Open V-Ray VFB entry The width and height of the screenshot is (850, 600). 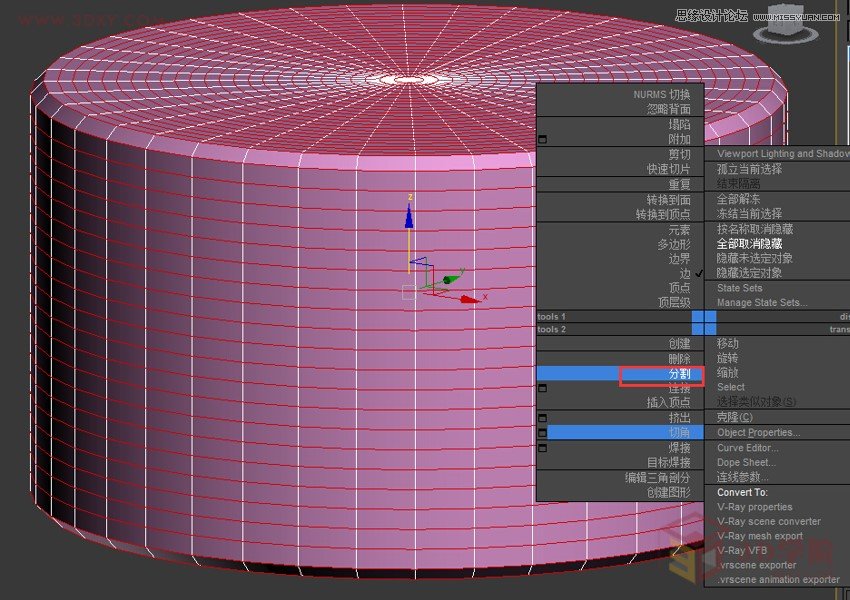click(x=742, y=551)
